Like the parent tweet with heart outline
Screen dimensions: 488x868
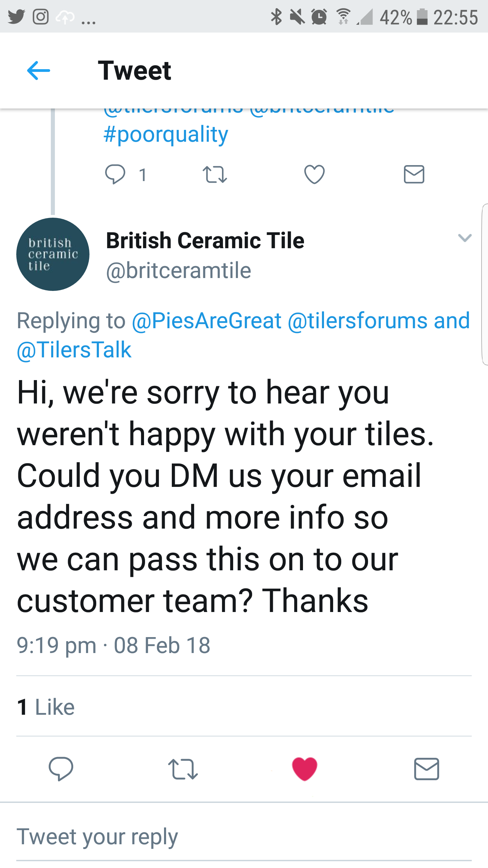(x=314, y=174)
